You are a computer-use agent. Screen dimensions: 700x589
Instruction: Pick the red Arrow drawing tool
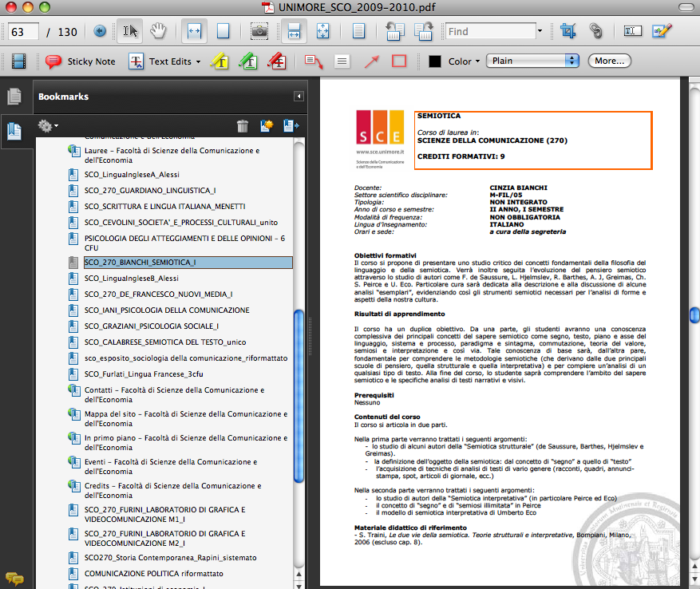[x=372, y=61]
